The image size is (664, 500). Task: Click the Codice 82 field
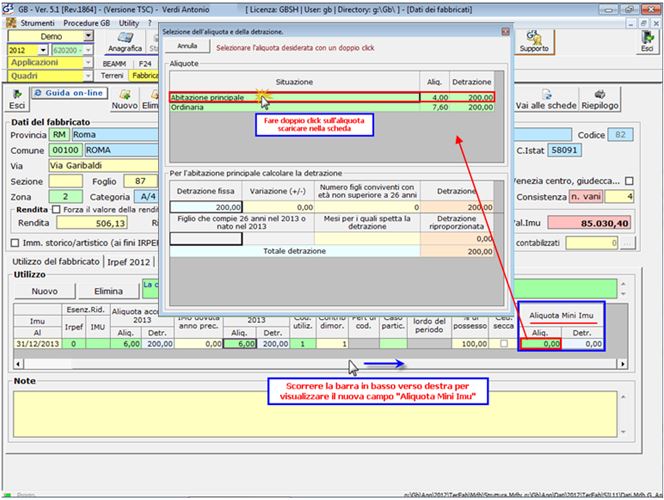coord(620,135)
